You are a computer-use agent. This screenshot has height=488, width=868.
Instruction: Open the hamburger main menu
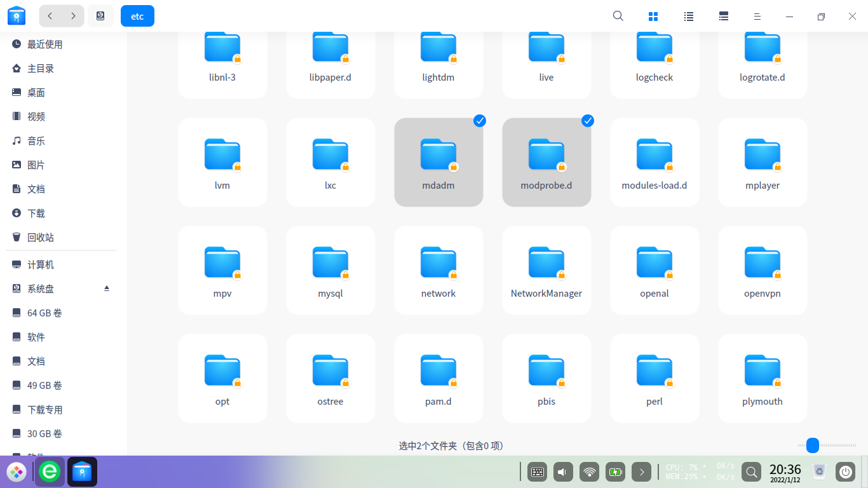757,17
